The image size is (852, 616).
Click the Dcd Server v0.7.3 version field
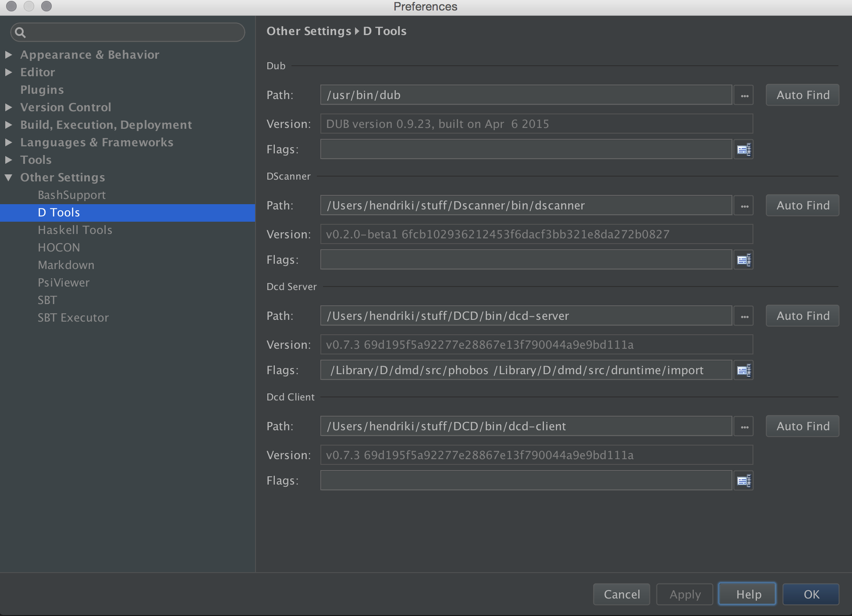coord(536,345)
